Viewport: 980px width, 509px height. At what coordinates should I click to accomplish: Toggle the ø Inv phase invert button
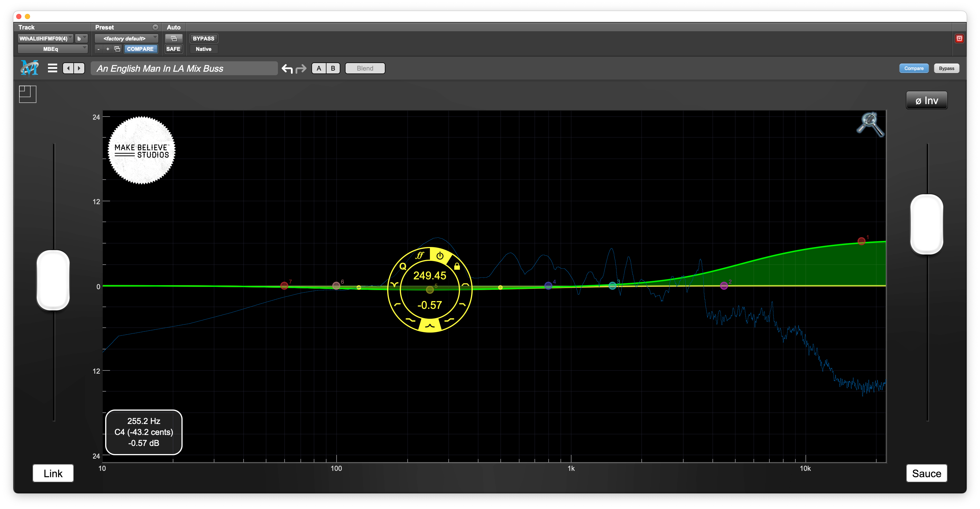click(926, 101)
